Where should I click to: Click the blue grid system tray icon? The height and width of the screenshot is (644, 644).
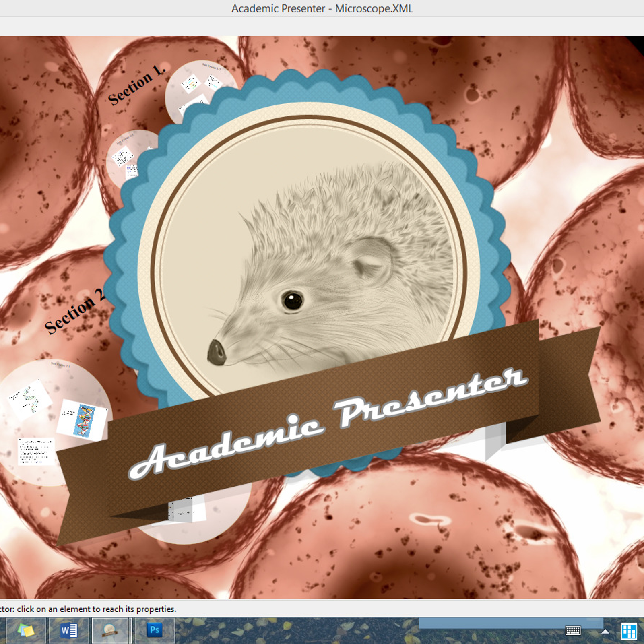coord(629,631)
